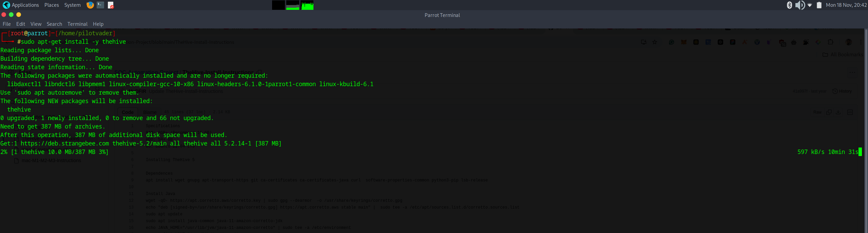This screenshot has width=868, height=233.
Task: Open the Parrot Applications menu
Action: (x=21, y=5)
